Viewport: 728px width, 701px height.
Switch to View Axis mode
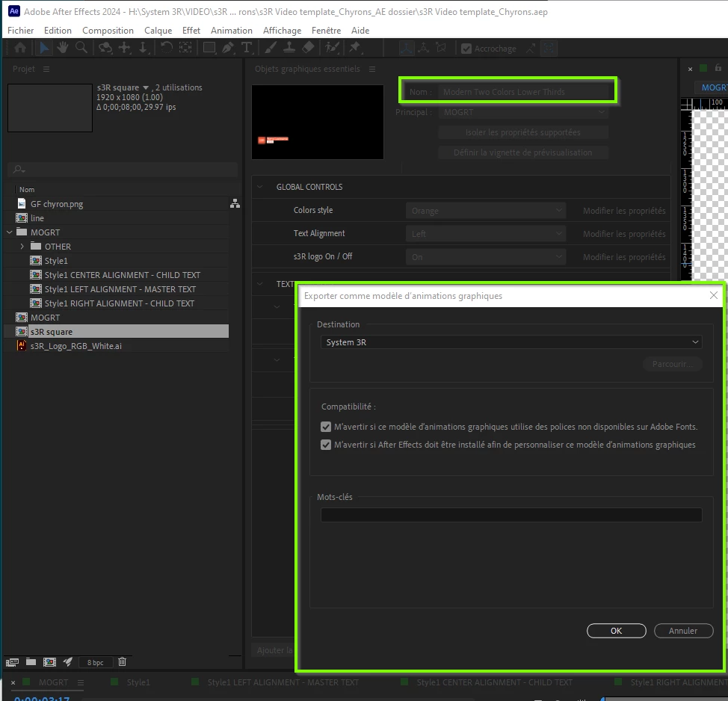[x=440, y=49]
